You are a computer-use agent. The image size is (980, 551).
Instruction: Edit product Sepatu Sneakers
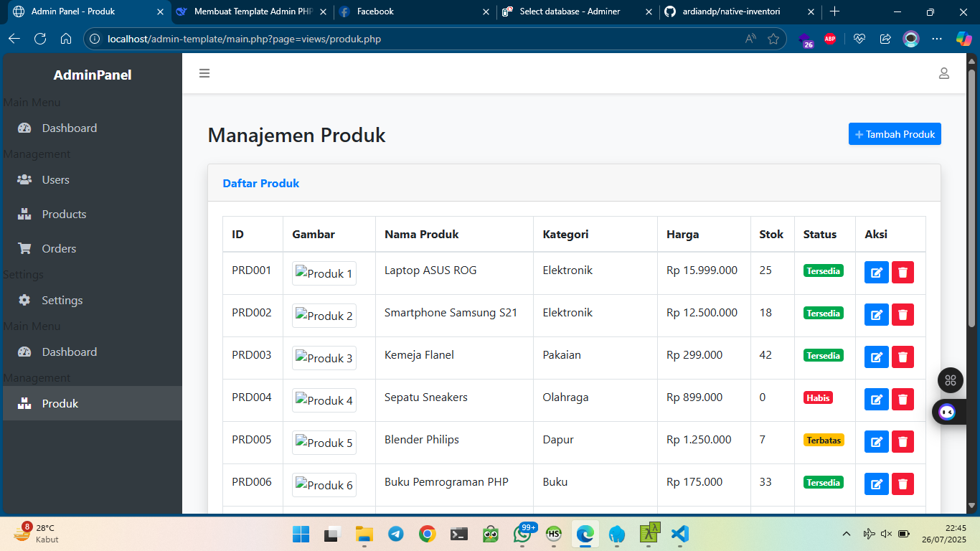click(x=877, y=400)
